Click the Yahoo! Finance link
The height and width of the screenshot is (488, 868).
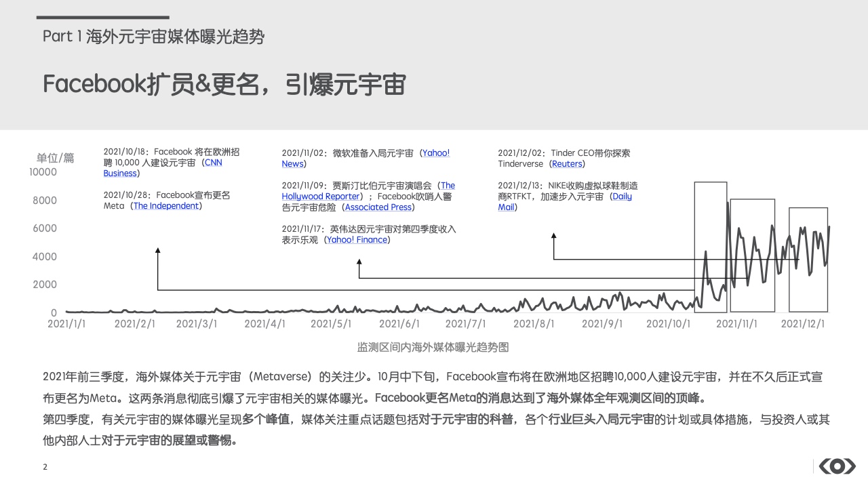[x=357, y=240]
